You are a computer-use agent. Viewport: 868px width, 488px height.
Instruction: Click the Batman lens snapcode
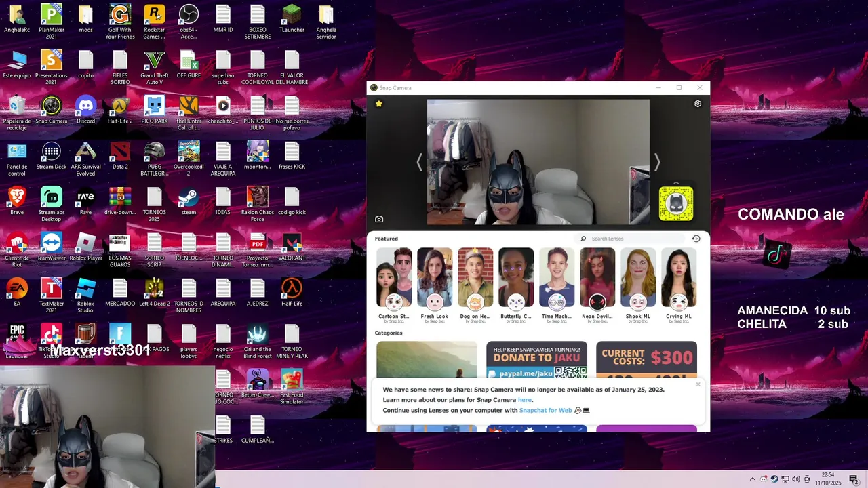pos(676,203)
